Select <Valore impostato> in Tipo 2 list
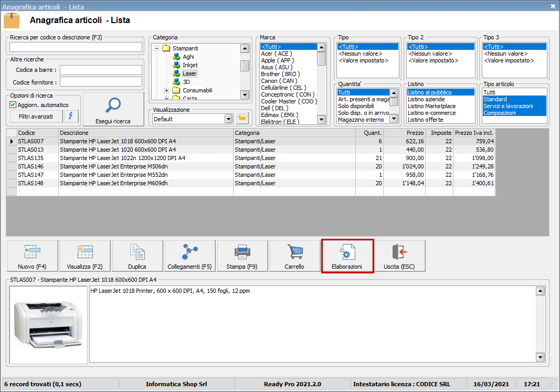The image size is (560, 392). click(x=441, y=60)
